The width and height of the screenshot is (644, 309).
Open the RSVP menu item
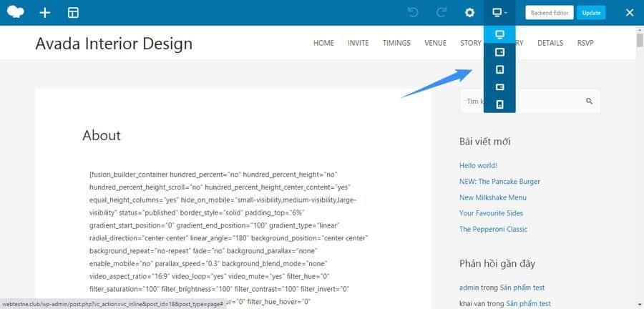coord(585,43)
